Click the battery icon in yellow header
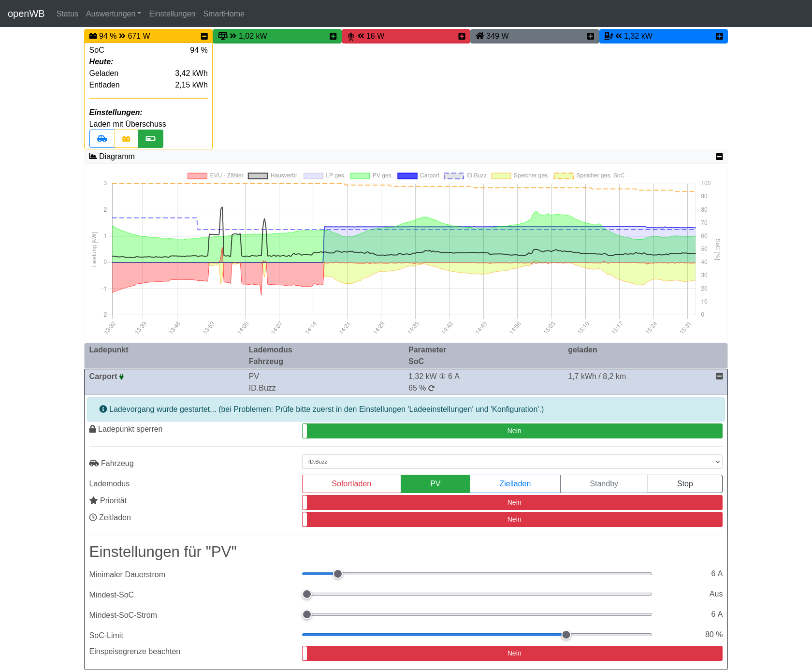The width and height of the screenshot is (812, 670). tap(93, 36)
